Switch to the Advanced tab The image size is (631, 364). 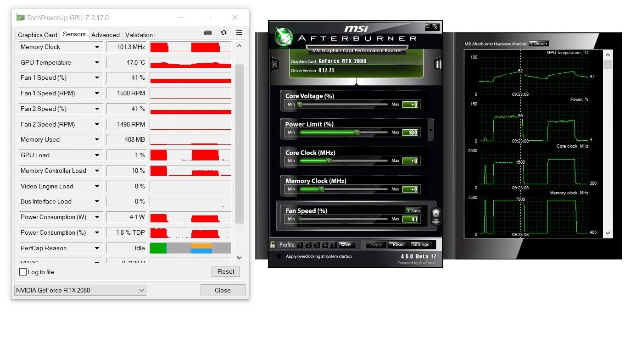(x=106, y=35)
